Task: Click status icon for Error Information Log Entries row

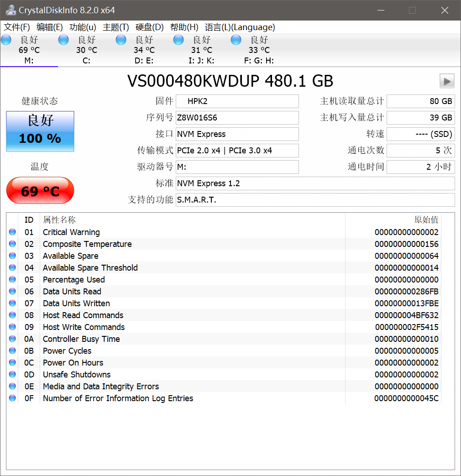Action: point(12,398)
